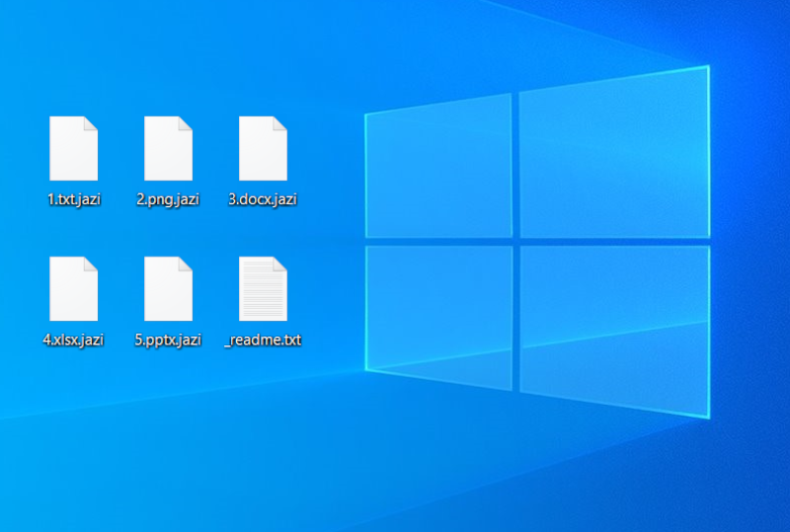This screenshot has width=790, height=532.
Task: Select the 4.xlsx.jazi file icon
Action: tap(73, 288)
